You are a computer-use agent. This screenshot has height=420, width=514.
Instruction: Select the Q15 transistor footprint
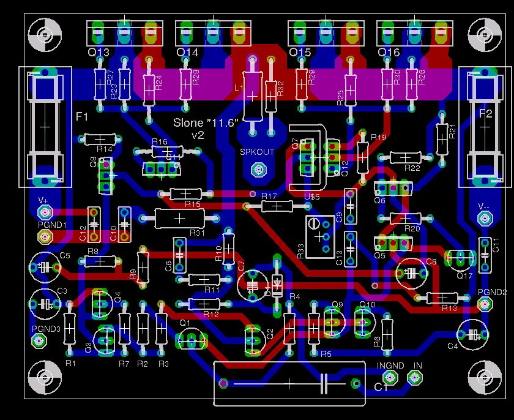(326, 33)
